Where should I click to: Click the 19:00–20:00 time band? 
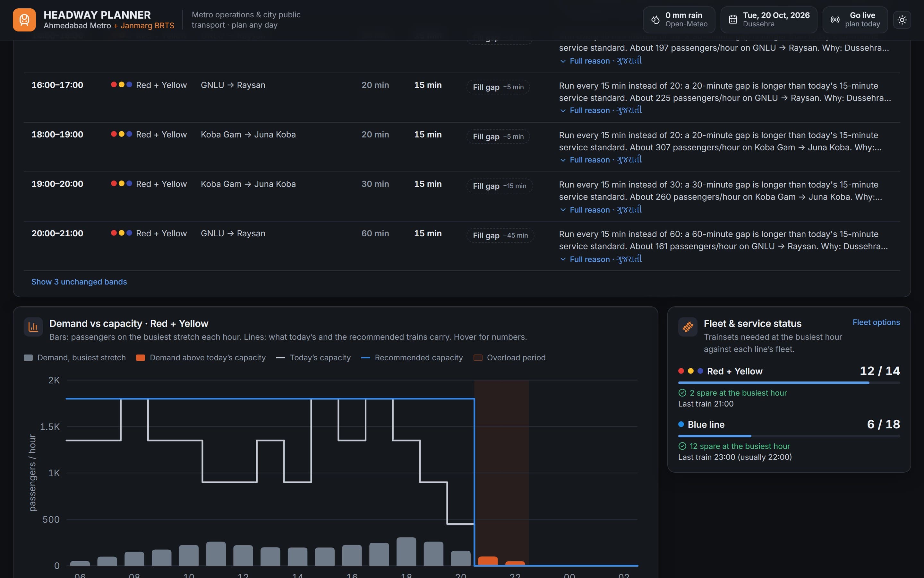tap(57, 184)
